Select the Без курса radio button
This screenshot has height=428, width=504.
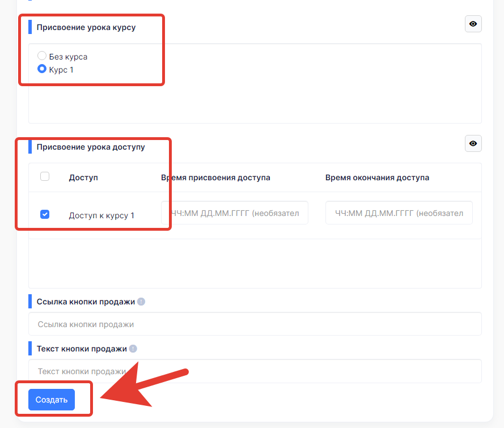tap(42, 56)
